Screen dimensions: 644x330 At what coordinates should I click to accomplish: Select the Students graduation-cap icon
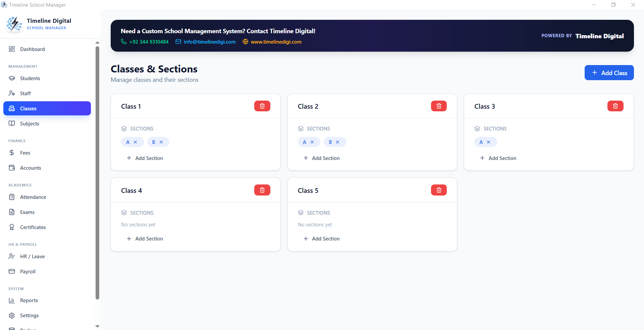12,78
